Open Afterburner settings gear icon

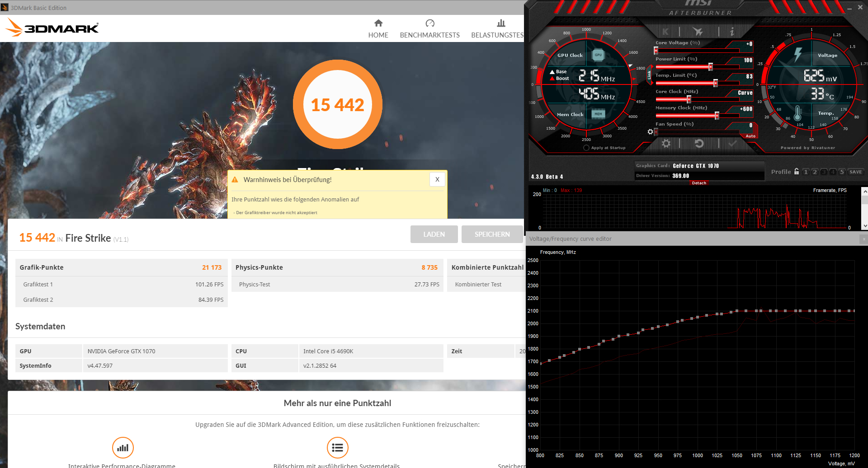pyautogui.click(x=666, y=143)
